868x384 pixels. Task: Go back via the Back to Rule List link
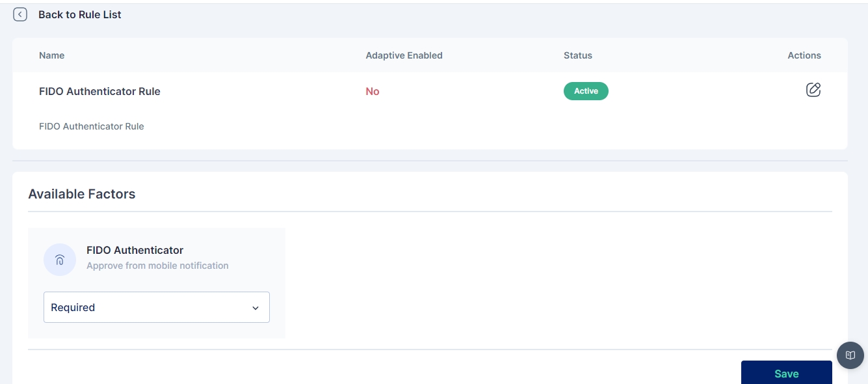(79, 14)
